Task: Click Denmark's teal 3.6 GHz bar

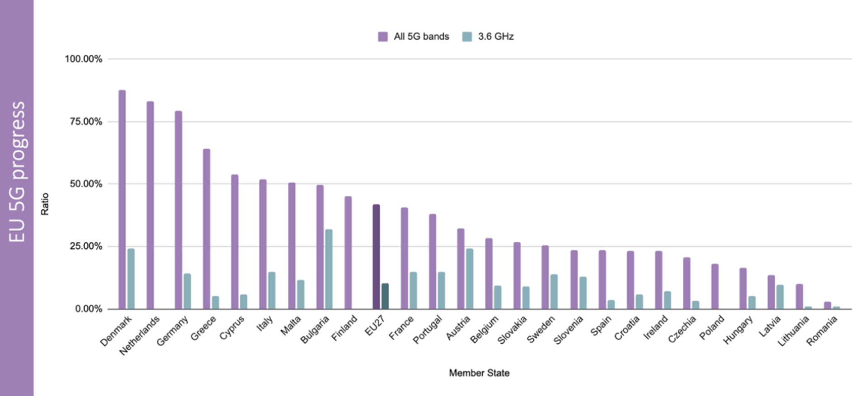Action: coord(131,278)
